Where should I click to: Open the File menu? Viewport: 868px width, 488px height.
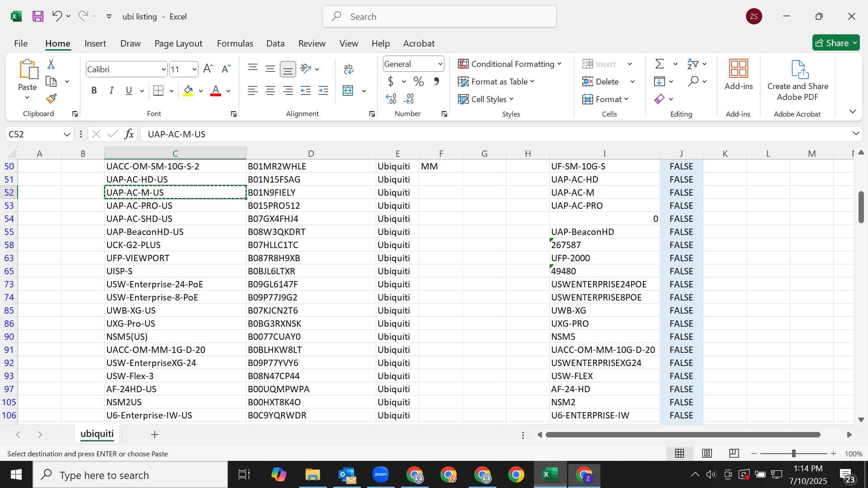21,43
